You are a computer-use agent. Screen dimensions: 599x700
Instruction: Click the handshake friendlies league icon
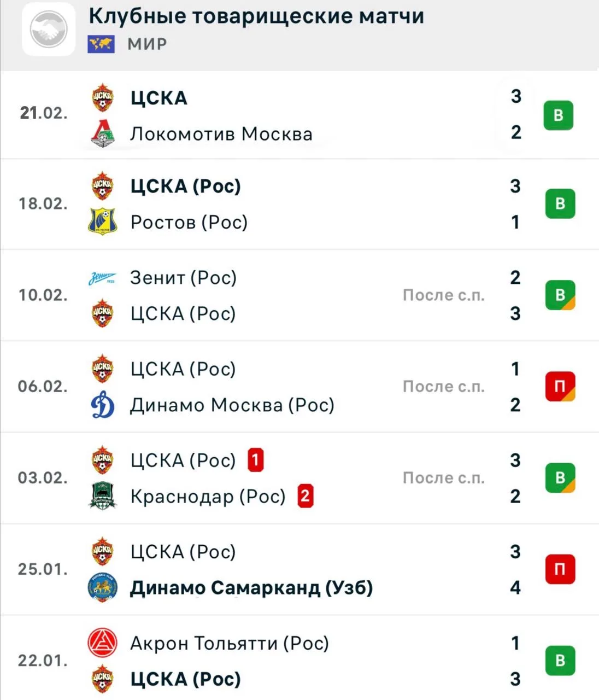coord(49,28)
